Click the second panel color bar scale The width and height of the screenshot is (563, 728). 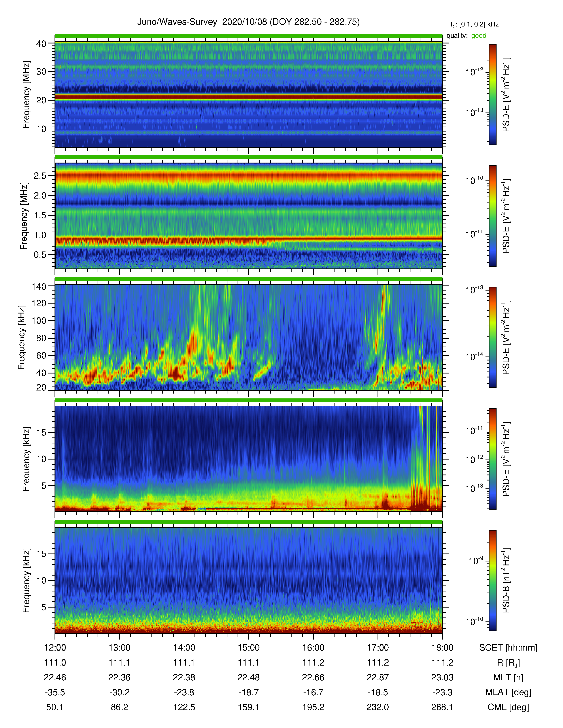[492, 216]
